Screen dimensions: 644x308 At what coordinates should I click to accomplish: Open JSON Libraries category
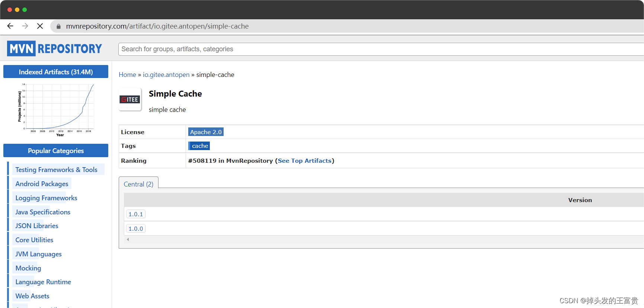point(36,226)
